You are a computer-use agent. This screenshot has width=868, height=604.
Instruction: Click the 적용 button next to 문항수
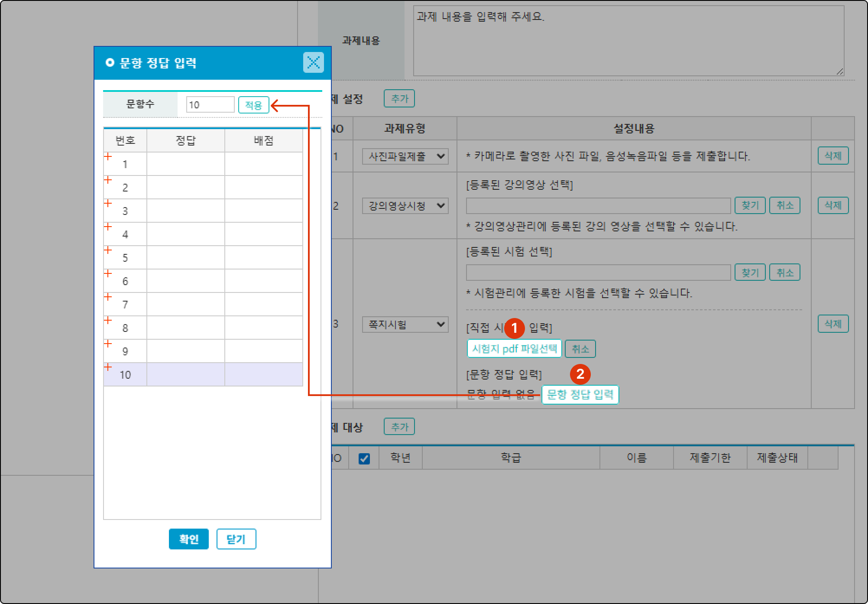(x=253, y=105)
